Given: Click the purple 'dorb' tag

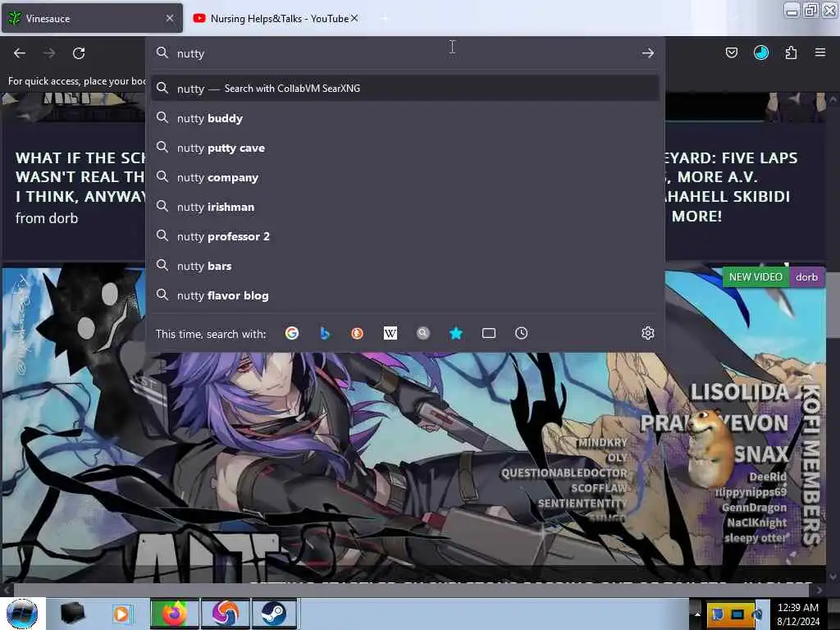Looking at the screenshot, I should coord(806,277).
